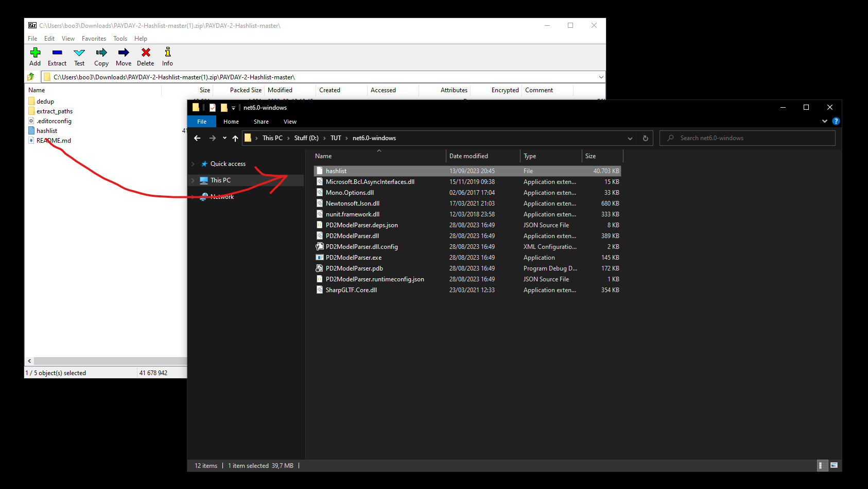Open the Favorites menu in 7-Zip
868x489 pixels.
coord(94,39)
